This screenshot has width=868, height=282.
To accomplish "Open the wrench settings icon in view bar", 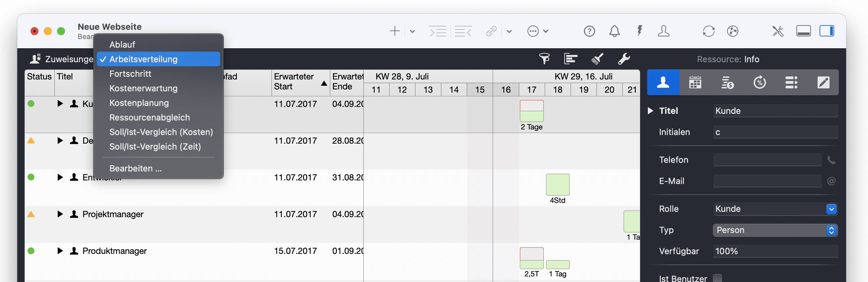I will (x=624, y=59).
